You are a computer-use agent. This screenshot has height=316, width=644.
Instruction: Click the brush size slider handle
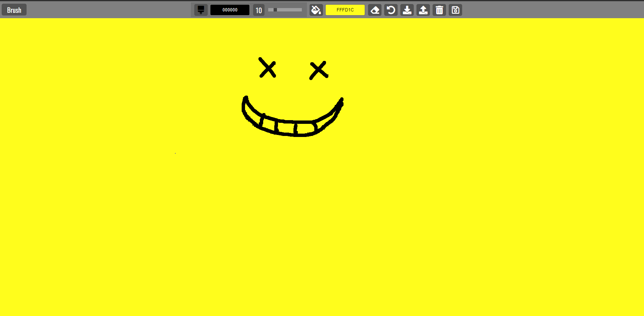point(275,10)
